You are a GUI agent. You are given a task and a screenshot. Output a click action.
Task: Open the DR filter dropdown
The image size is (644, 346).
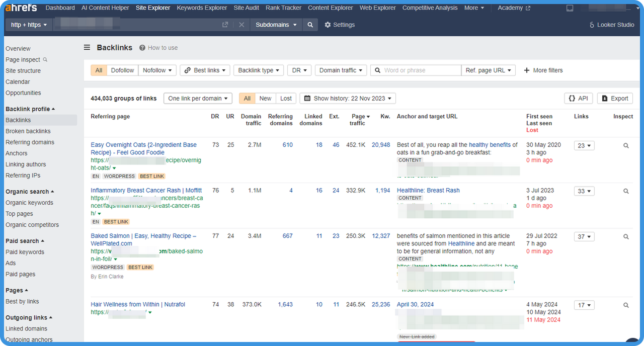tap(299, 70)
